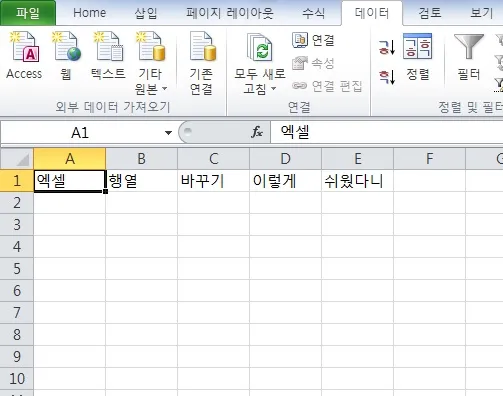503x396 pixels.
Task: Select column D header
Action: [286, 159]
